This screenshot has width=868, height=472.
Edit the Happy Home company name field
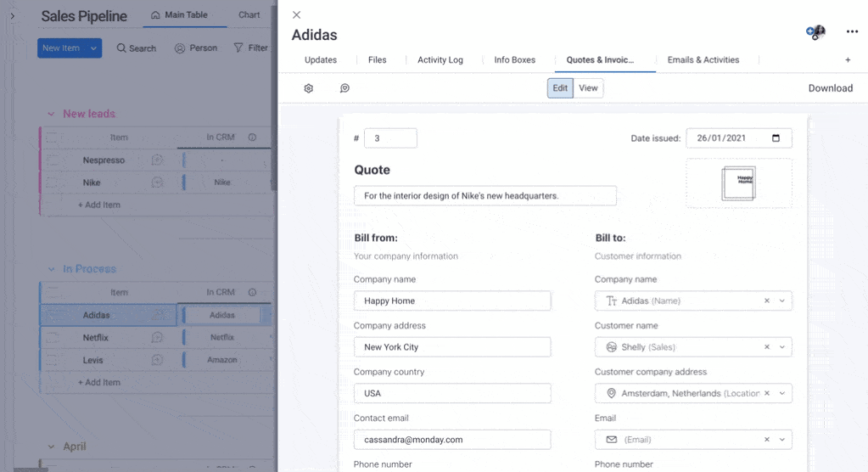tap(452, 301)
